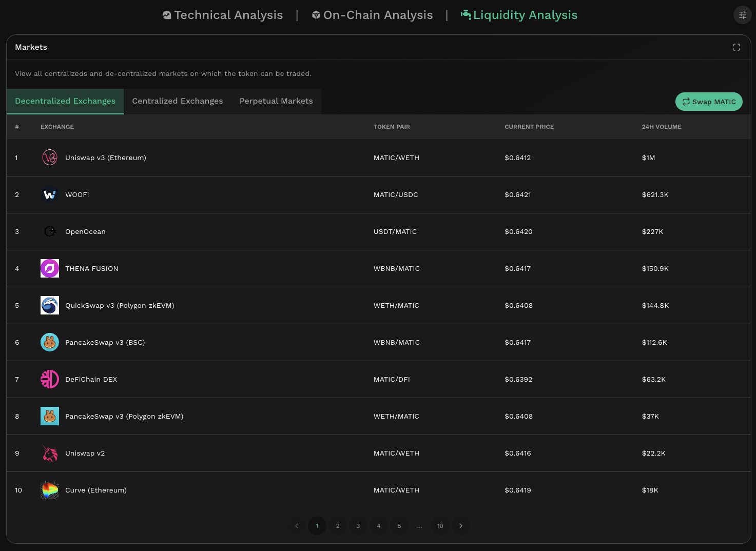Go to next page with right chevron

460,526
